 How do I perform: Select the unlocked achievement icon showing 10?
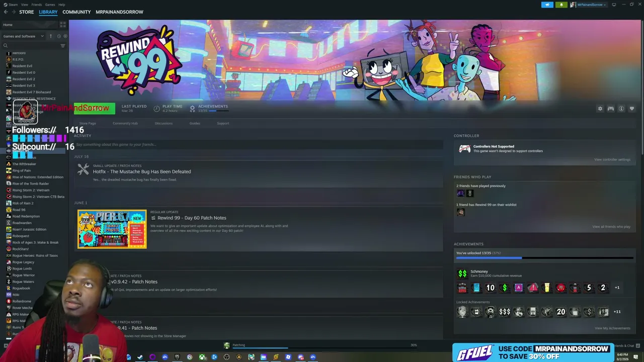(x=490, y=288)
